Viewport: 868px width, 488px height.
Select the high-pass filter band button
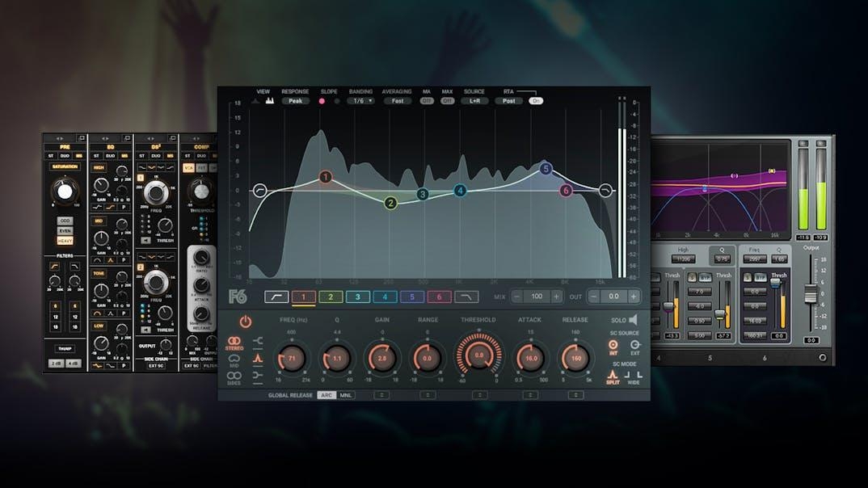(x=276, y=297)
